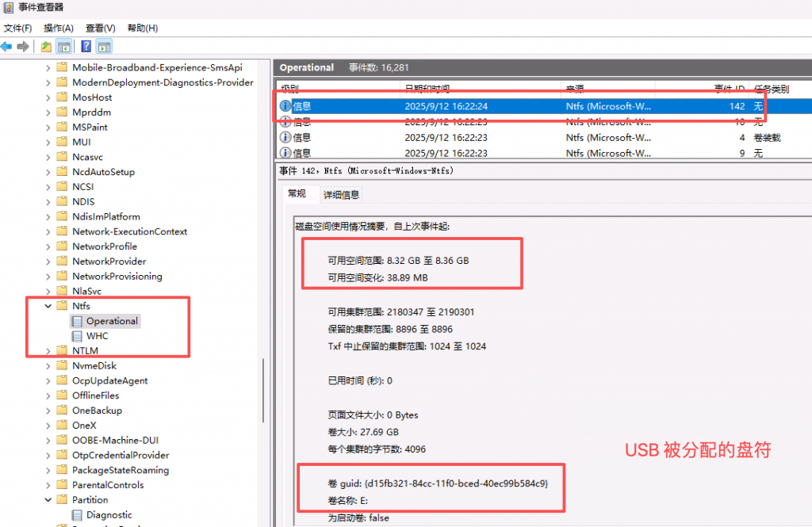Open the 查看(V) menu

[100, 29]
